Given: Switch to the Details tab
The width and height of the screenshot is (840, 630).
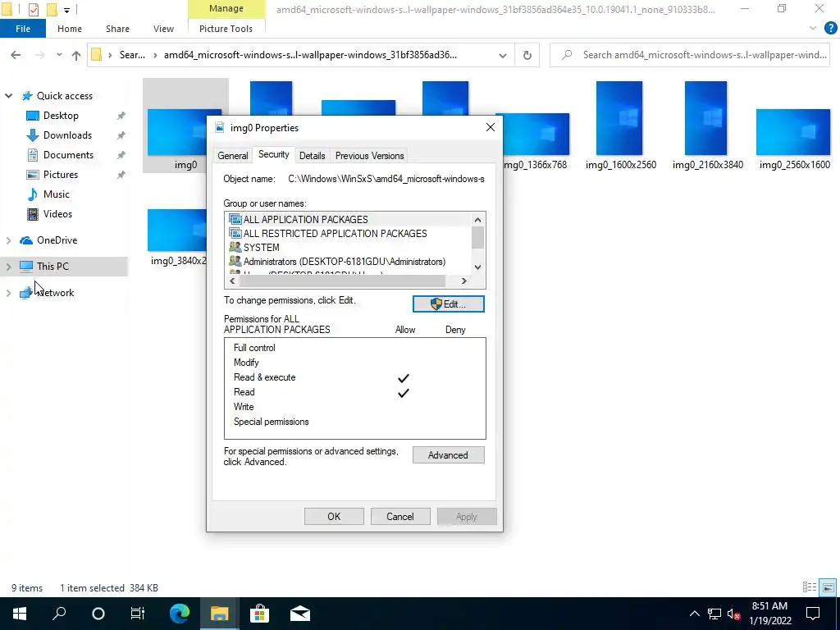Looking at the screenshot, I should [312, 155].
